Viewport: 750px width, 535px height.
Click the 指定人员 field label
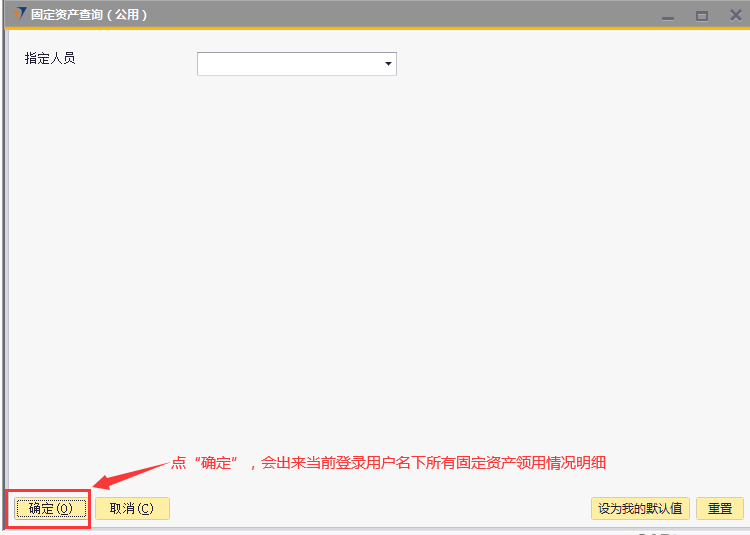[x=50, y=58]
